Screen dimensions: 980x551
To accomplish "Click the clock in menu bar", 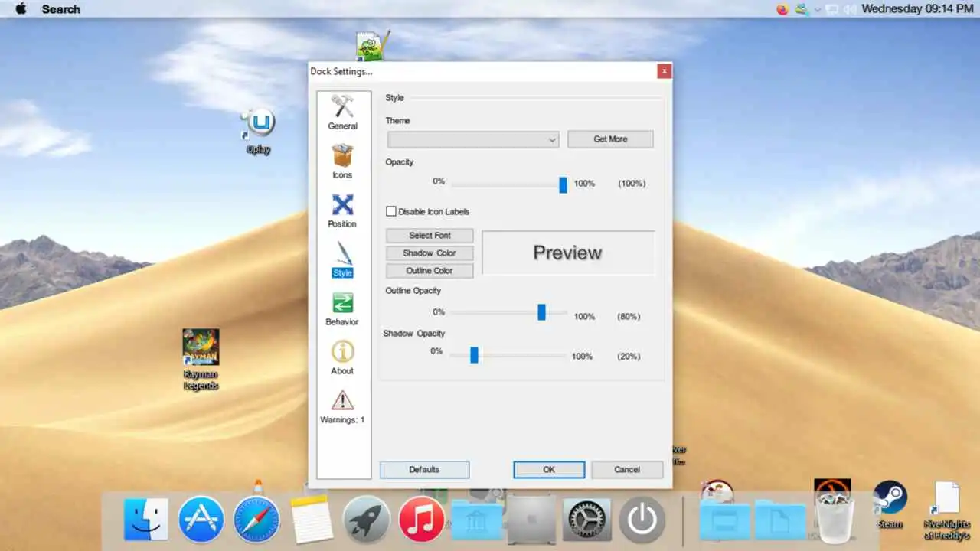I will (917, 9).
